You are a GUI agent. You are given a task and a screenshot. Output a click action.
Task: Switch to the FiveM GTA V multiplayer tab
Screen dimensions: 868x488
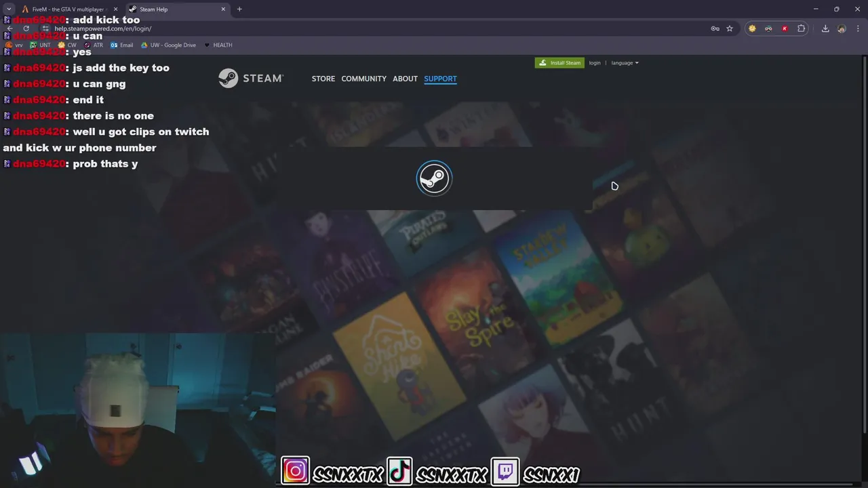(x=68, y=9)
